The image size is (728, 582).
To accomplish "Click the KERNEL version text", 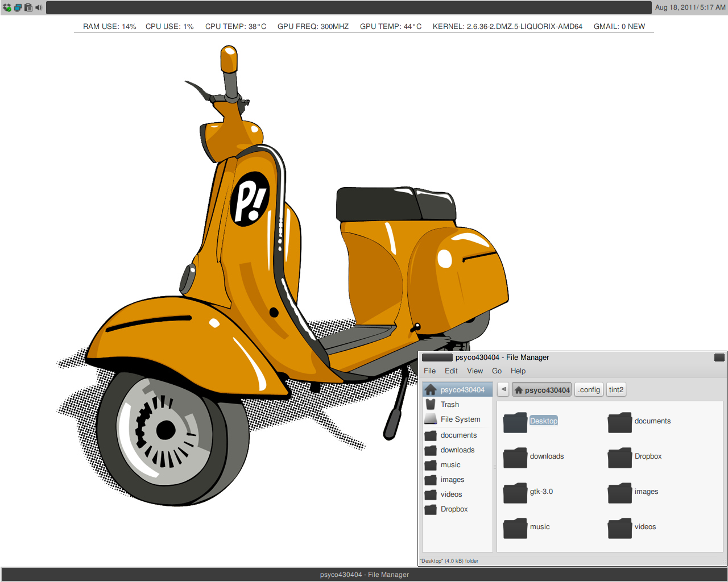I will [507, 26].
